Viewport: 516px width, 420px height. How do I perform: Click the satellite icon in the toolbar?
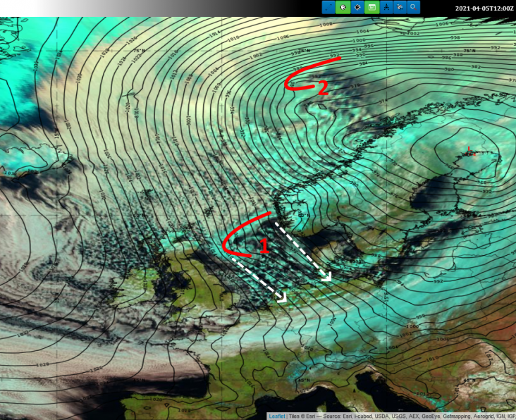click(x=400, y=7)
